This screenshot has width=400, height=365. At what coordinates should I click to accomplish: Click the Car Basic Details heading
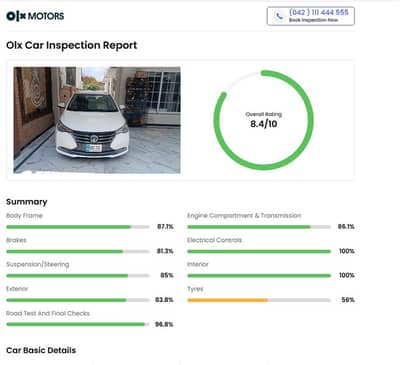pos(41,350)
